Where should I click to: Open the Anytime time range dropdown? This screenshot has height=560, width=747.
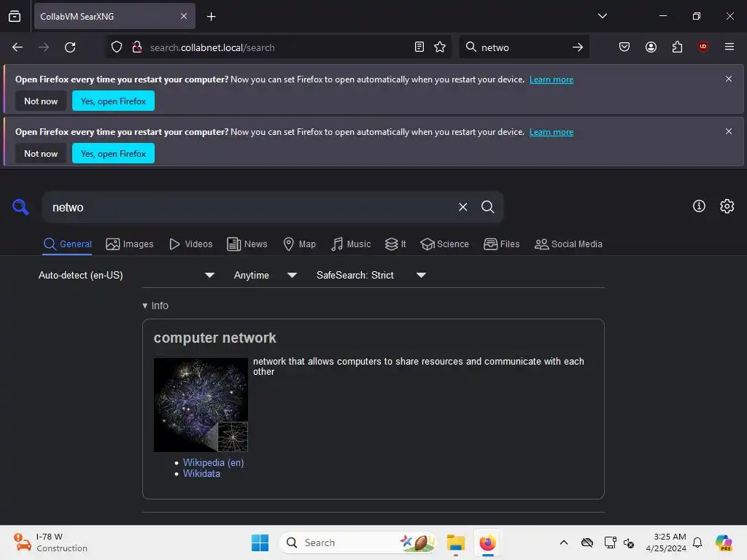click(266, 275)
